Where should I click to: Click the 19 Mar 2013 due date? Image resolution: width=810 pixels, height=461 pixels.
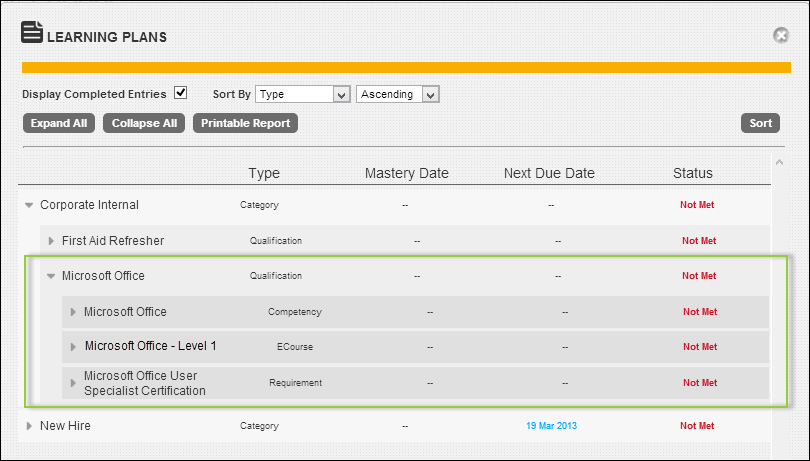point(550,426)
